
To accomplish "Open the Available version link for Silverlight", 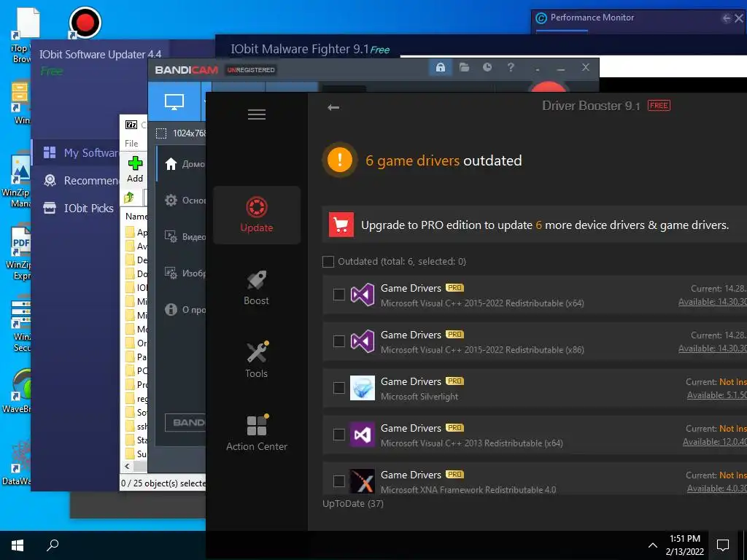I will point(716,395).
